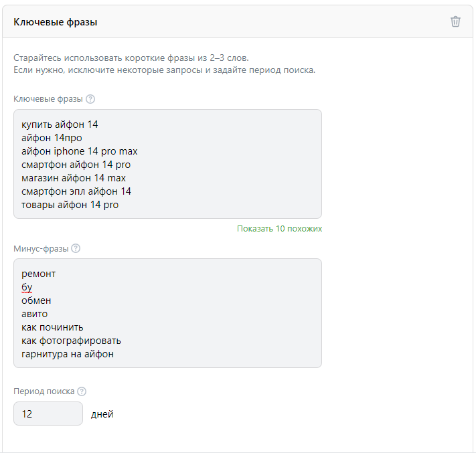
Task: Click the line 'смартфон эпл айфон 14'
Action: click(76, 191)
